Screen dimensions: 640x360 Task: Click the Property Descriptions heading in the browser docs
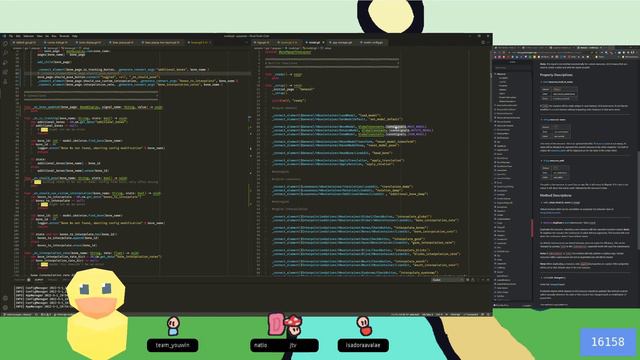coord(556,75)
